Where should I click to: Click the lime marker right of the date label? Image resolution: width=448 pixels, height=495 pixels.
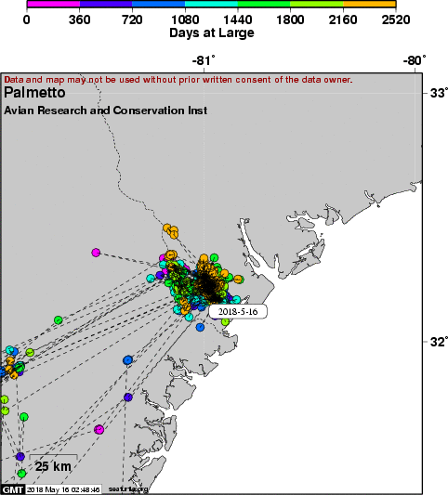(x=225, y=322)
